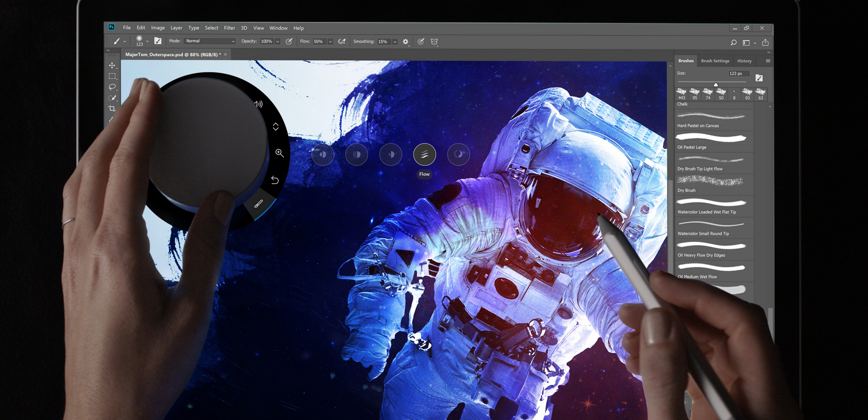868x420 pixels.
Task: Open the blending Mode dropdown showing Normal
Action: tap(210, 41)
